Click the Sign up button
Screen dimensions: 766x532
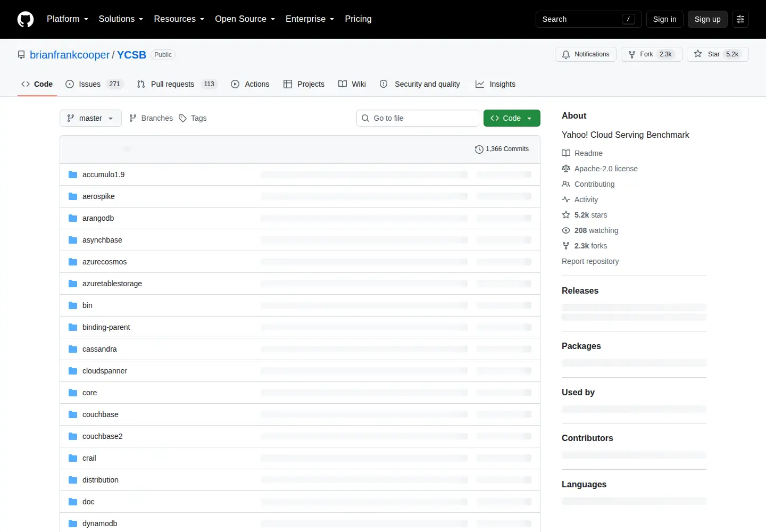click(x=707, y=19)
